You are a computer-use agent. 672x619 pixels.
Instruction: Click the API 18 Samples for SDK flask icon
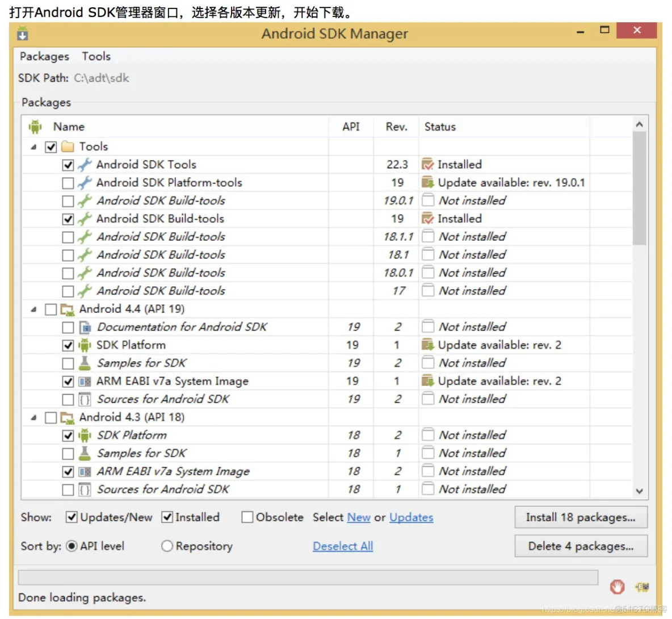[x=85, y=453]
